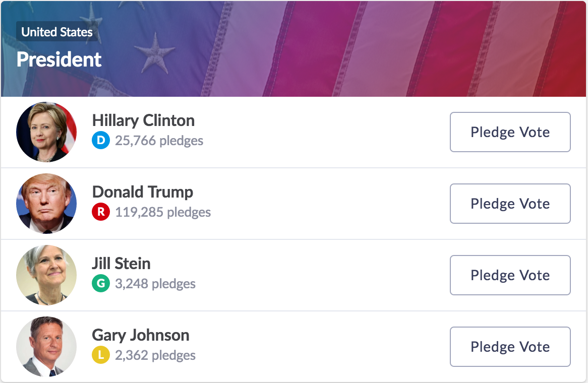This screenshot has height=383, width=588.
Task: Click the President heading in banner
Action: tap(59, 59)
